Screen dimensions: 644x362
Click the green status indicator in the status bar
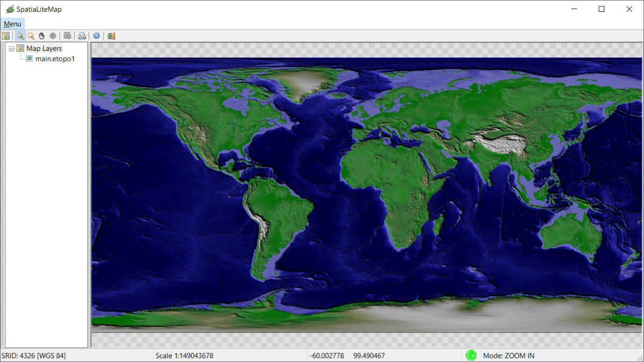point(471,355)
